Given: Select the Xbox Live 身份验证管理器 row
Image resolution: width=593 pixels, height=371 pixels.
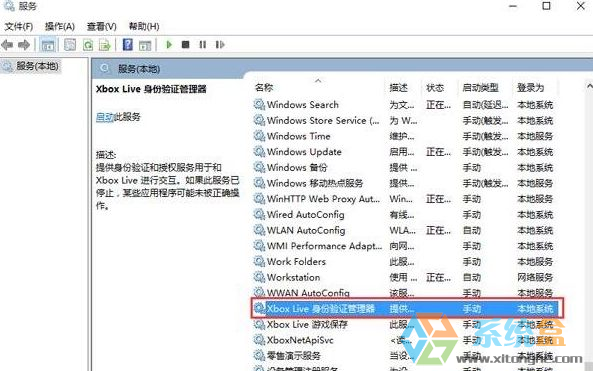Looking at the screenshot, I should coord(407,309).
